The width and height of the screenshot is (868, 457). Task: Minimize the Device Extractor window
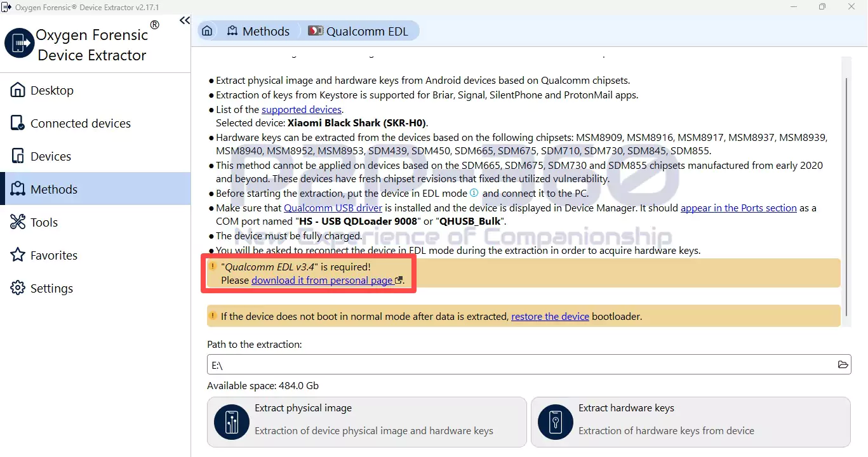click(792, 7)
